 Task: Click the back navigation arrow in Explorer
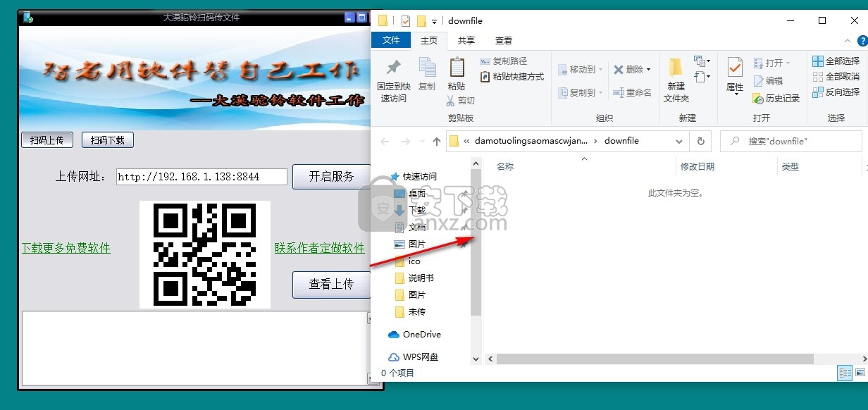point(385,141)
